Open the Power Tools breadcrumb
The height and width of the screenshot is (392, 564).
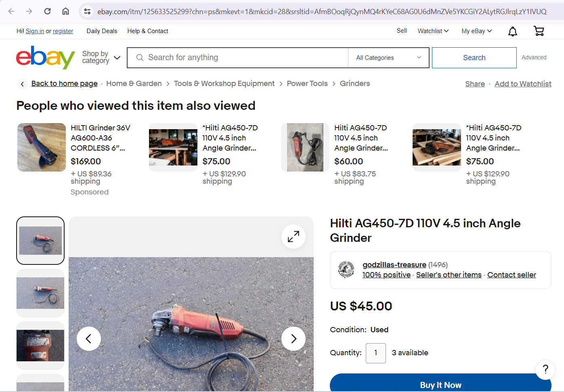pos(307,84)
